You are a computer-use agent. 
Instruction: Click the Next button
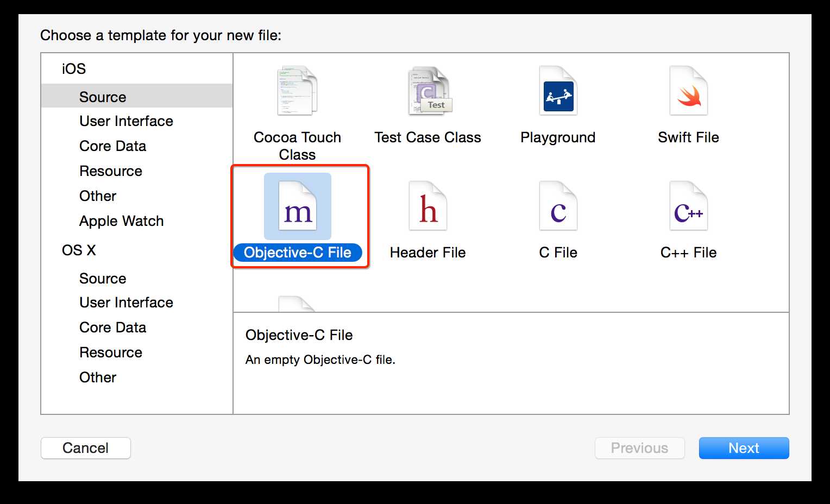point(744,448)
